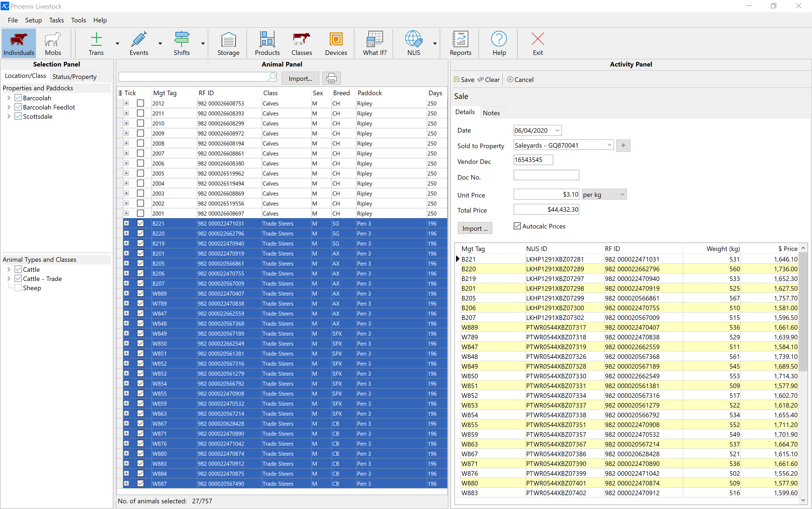The height and width of the screenshot is (509, 812).
Task: Click the printer icon in Animal Panel
Action: click(x=331, y=78)
